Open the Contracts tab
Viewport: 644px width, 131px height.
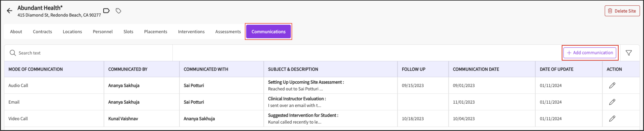coord(42,32)
